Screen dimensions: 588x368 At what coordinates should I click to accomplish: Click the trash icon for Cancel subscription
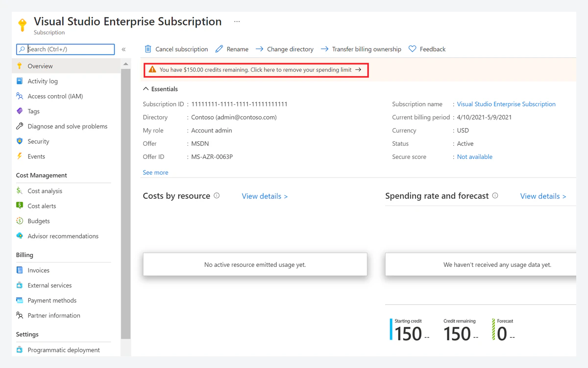tap(148, 49)
